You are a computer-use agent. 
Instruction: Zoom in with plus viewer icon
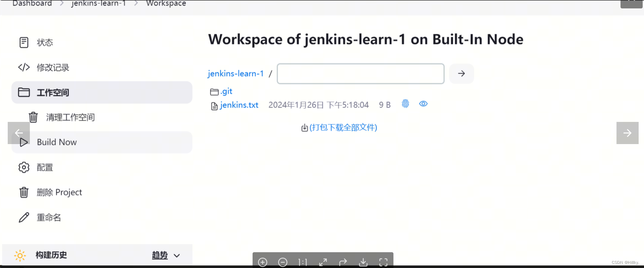[263, 262]
